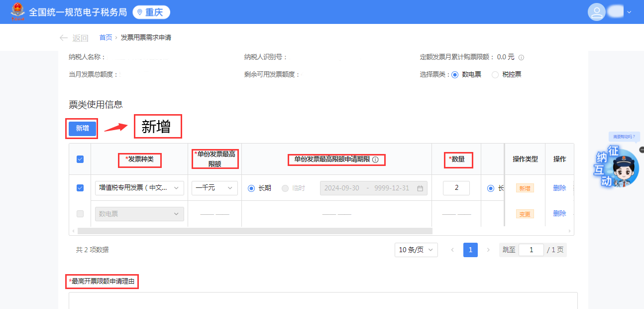Image resolution: width=644 pixels, height=309 pixels.
Task: Click the tax bureau emblem logo
Action: coord(17,12)
